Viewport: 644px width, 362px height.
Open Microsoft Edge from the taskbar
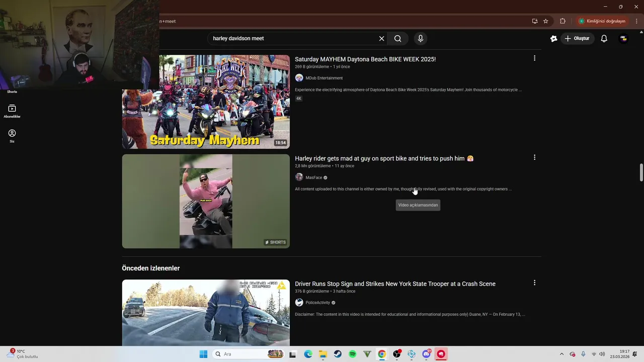[308, 354]
